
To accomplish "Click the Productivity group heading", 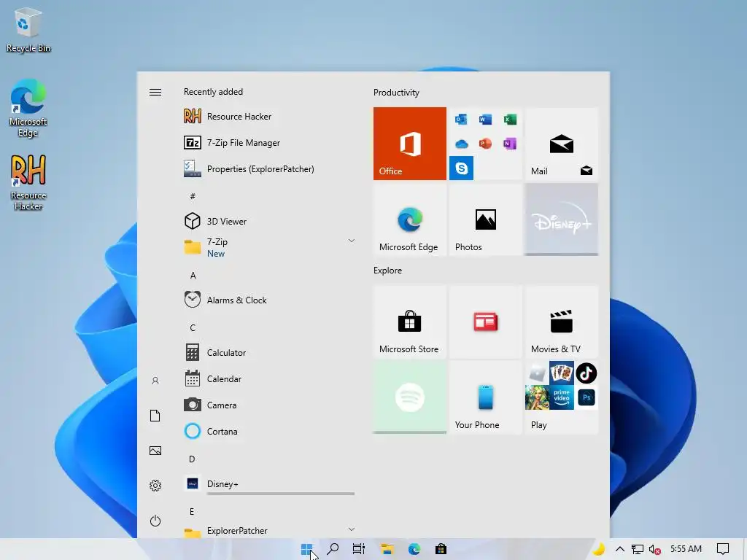I will [396, 93].
